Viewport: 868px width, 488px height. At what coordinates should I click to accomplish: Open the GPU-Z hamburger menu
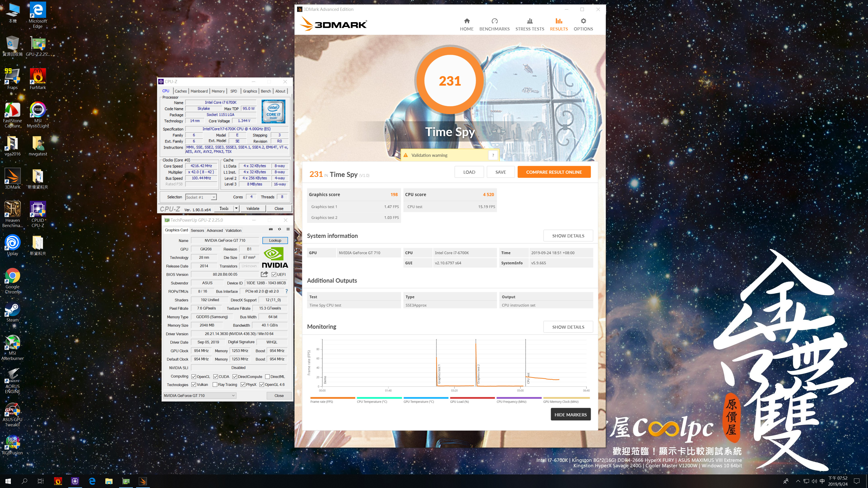(x=288, y=229)
